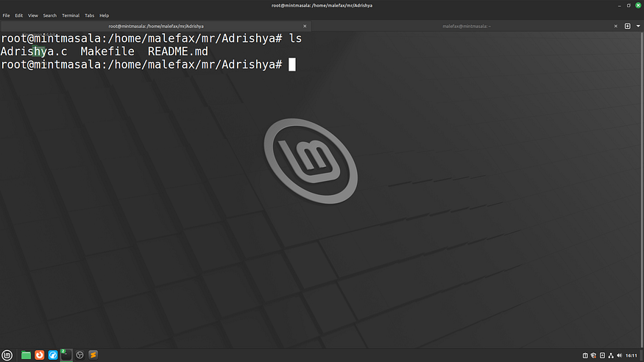Open the File menu
The height and width of the screenshot is (362, 644).
[x=6, y=15]
